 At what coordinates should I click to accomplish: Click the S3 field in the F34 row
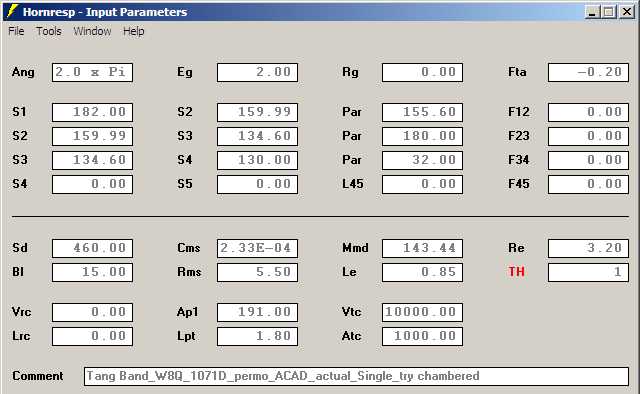click(x=92, y=160)
